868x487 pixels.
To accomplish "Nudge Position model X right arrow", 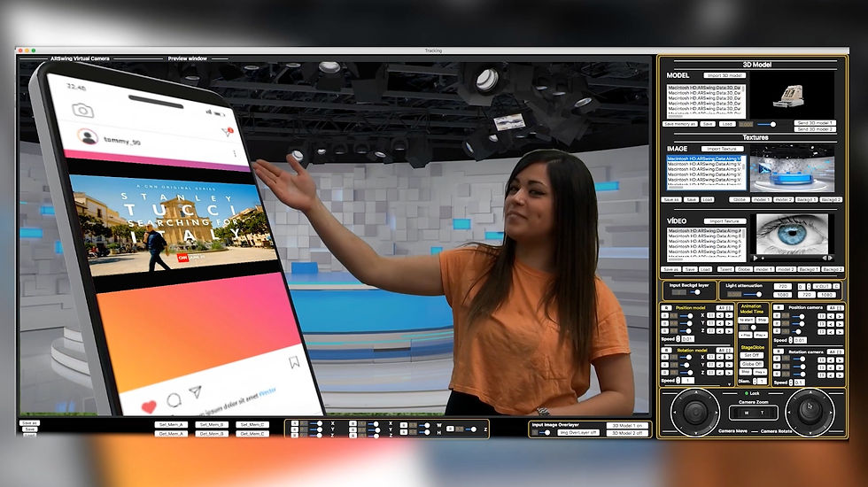I will click(729, 315).
